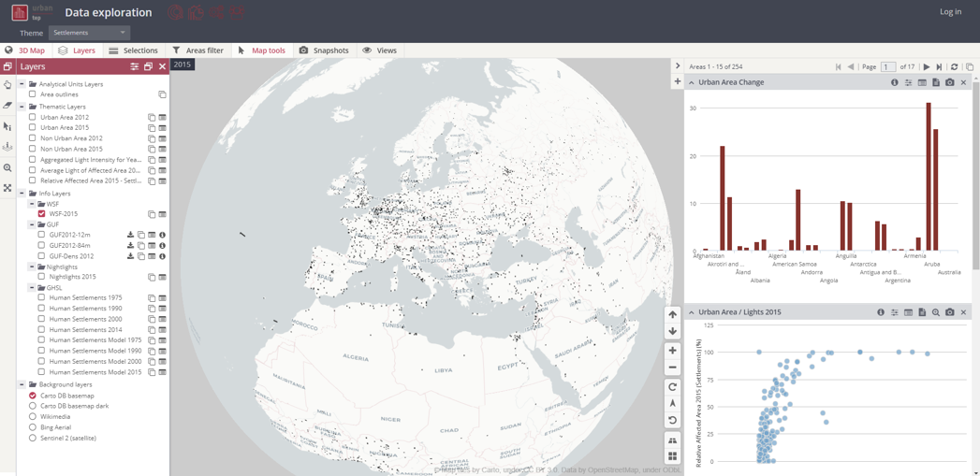Go to the next page of areas
The width and height of the screenshot is (980, 476).
click(x=927, y=66)
